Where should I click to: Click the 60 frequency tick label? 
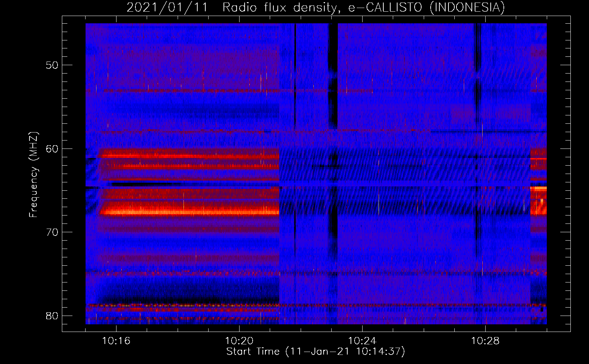(x=52, y=149)
